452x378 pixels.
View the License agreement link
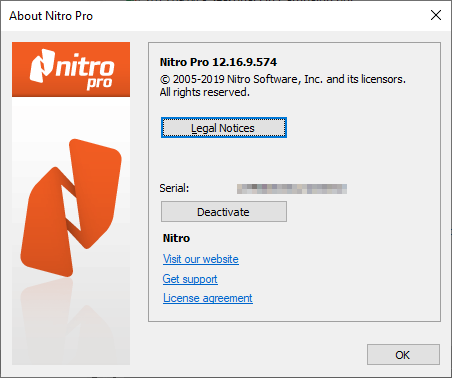[x=208, y=298]
